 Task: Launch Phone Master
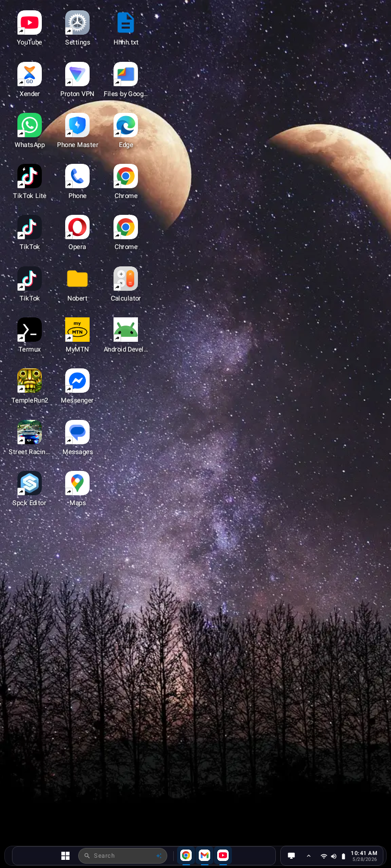pos(77,125)
